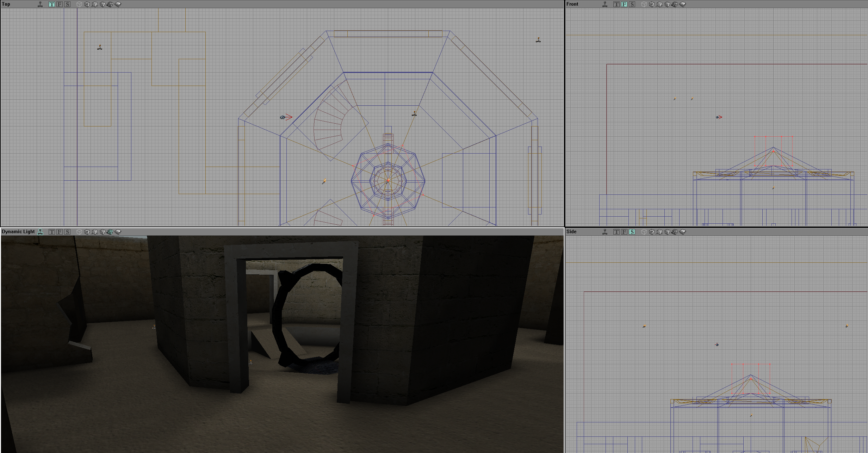
Task: Switch Dynamic Light viewport to Top view
Action: coord(52,232)
